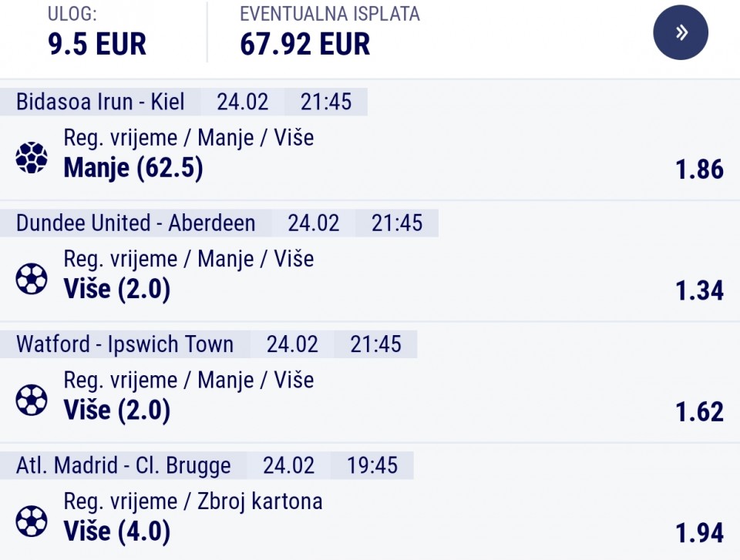
Task: Click the 67.92 EUR potential payout
Action: [x=305, y=44]
